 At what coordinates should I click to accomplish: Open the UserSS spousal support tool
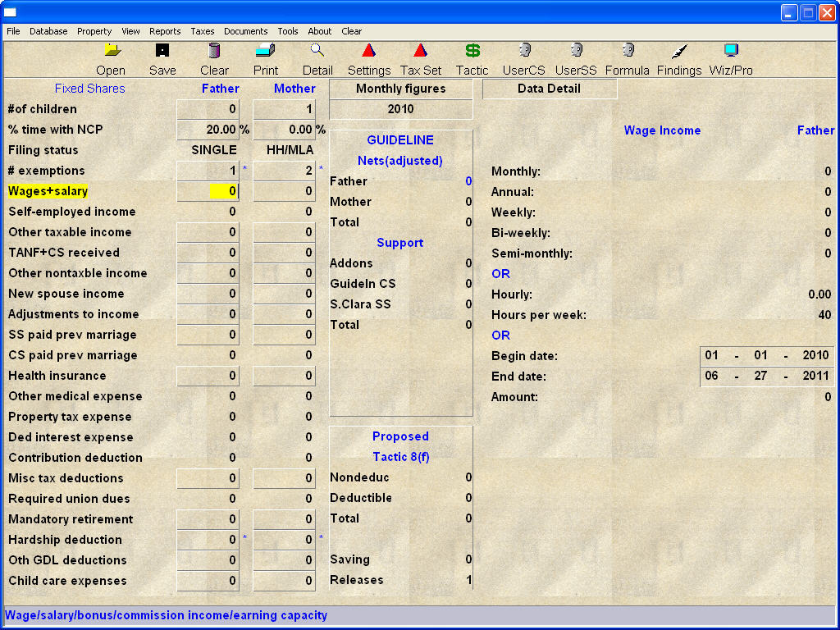pos(575,59)
